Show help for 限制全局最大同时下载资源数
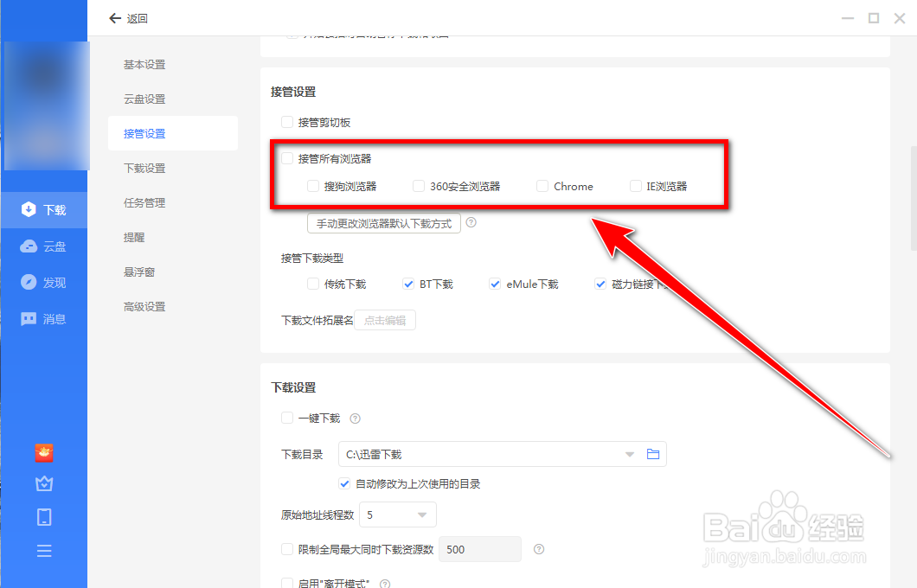This screenshot has width=917, height=588. [539, 549]
